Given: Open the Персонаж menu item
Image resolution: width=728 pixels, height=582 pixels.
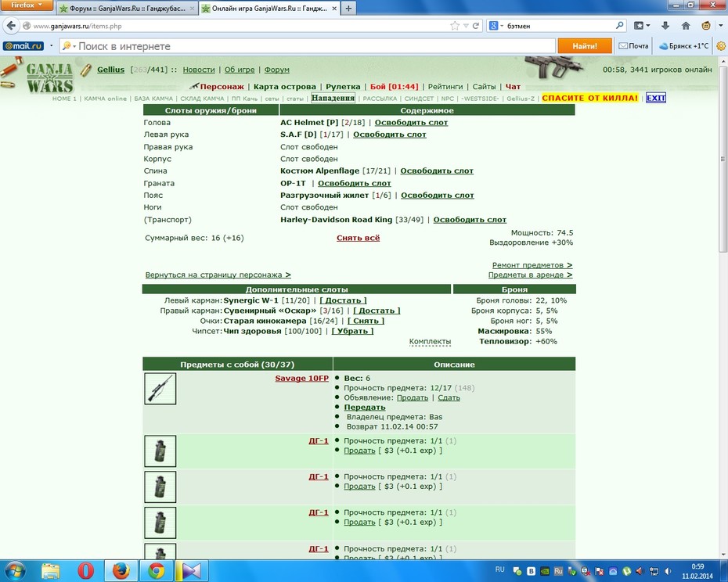Looking at the screenshot, I should (x=222, y=86).
